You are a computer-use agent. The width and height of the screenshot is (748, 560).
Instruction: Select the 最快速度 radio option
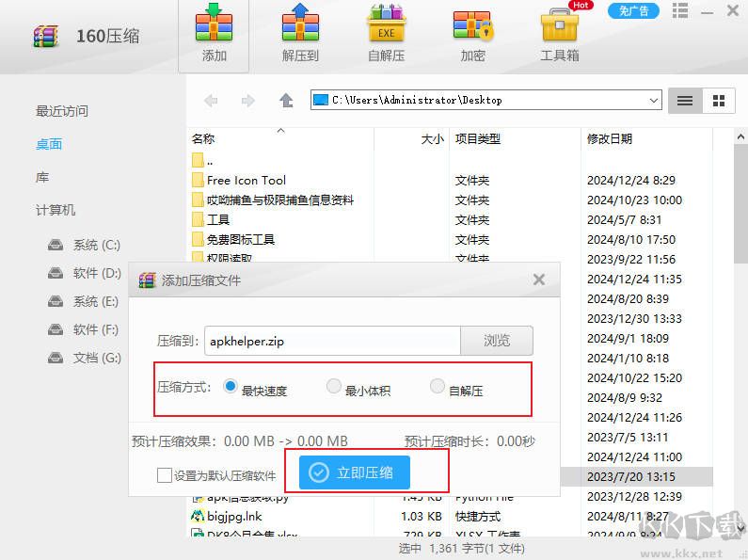click(x=230, y=386)
